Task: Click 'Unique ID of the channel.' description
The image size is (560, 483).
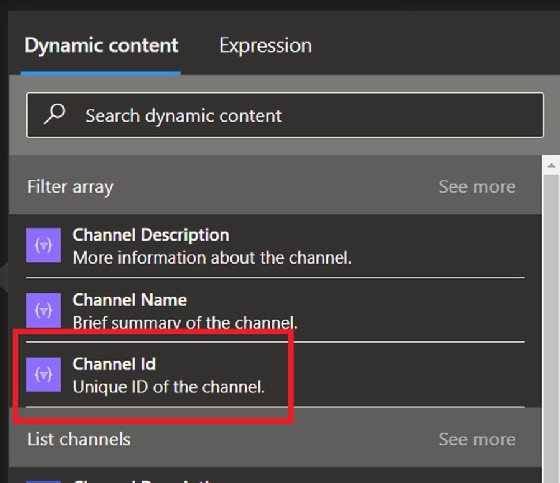Action: [169, 387]
